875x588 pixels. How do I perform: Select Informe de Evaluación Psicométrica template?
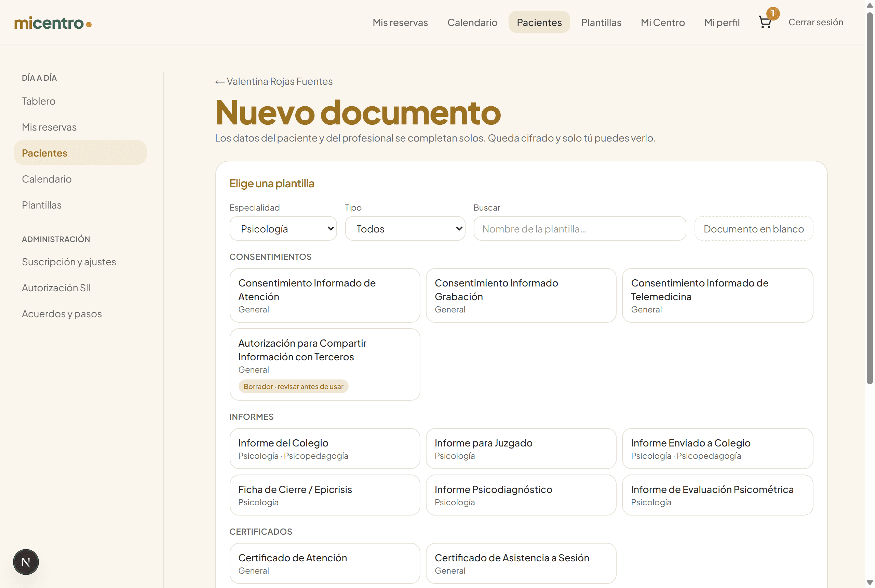click(x=717, y=495)
